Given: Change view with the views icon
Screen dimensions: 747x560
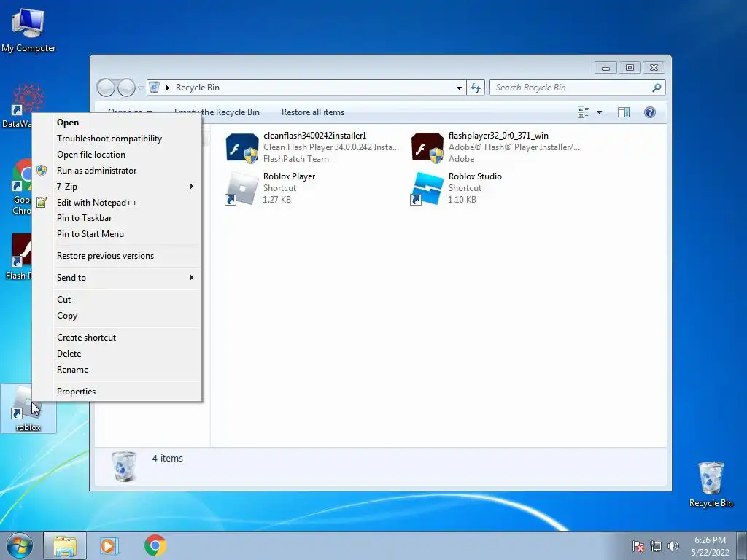Looking at the screenshot, I should click(584, 112).
